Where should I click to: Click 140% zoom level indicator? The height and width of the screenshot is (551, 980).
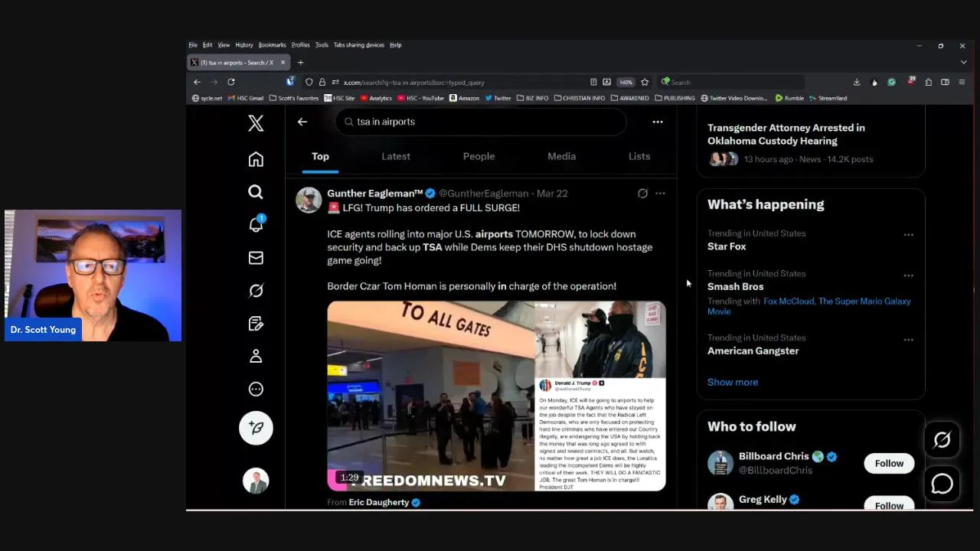click(x=626, y=82)
